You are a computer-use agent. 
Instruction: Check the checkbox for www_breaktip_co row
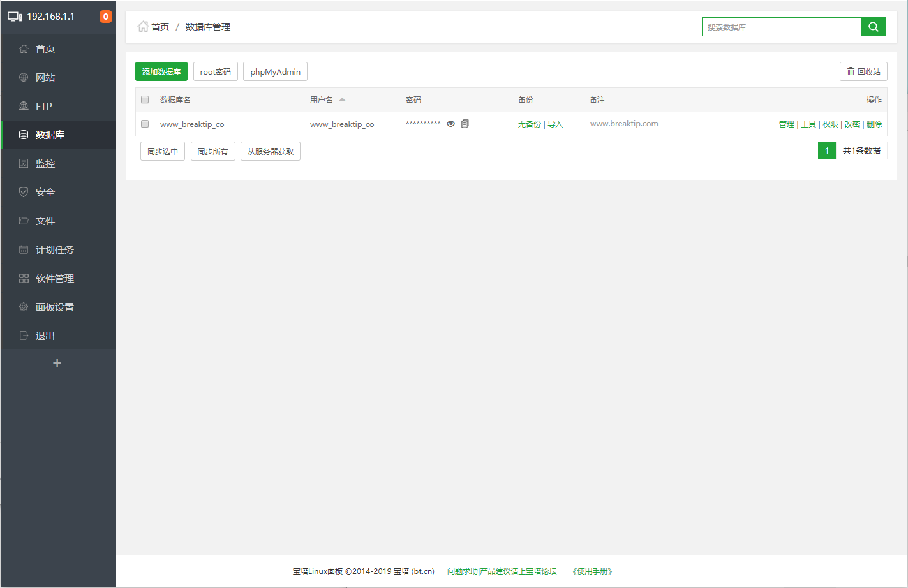click(x=145, y=124)
